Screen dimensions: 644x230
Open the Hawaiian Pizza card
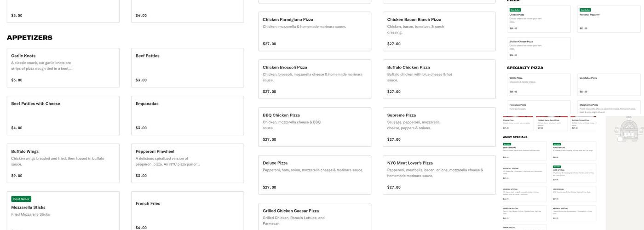[x=539, y=108]
